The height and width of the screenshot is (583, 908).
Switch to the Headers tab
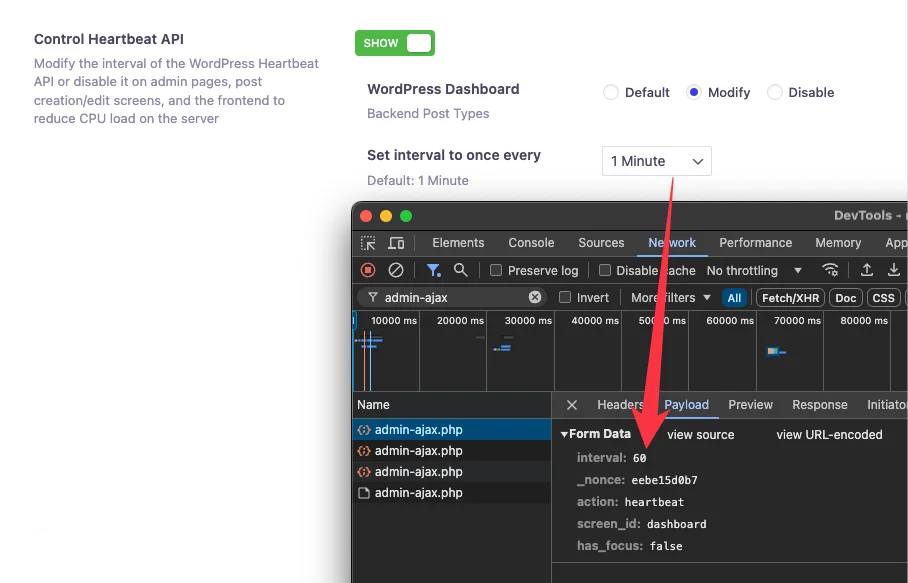click(x=620, y=405)
